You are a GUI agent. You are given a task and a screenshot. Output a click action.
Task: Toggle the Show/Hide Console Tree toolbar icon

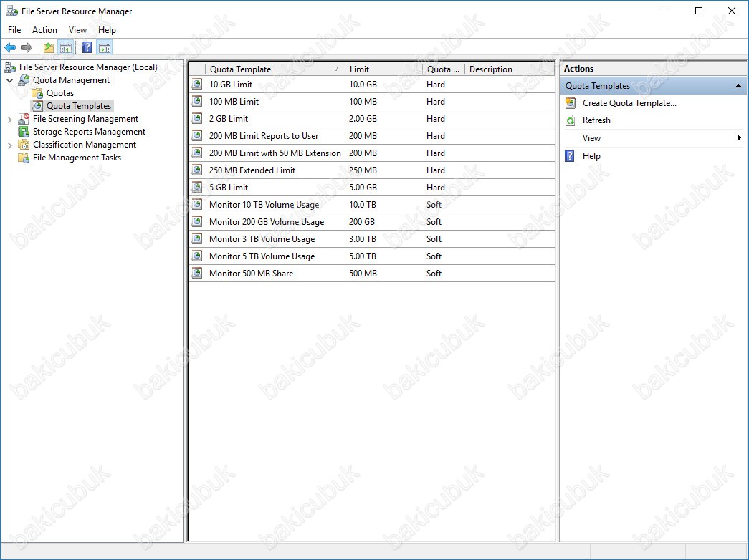coord(65,47)
